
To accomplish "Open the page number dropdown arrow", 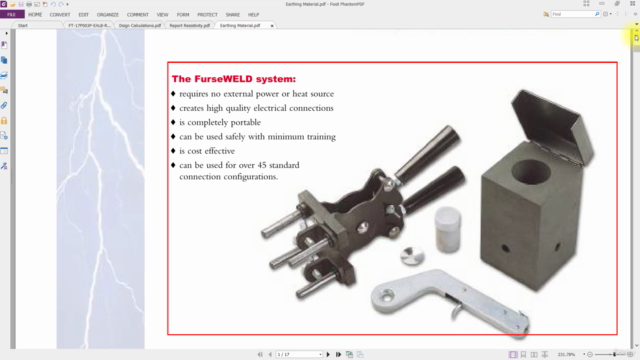I will (320, 354).
